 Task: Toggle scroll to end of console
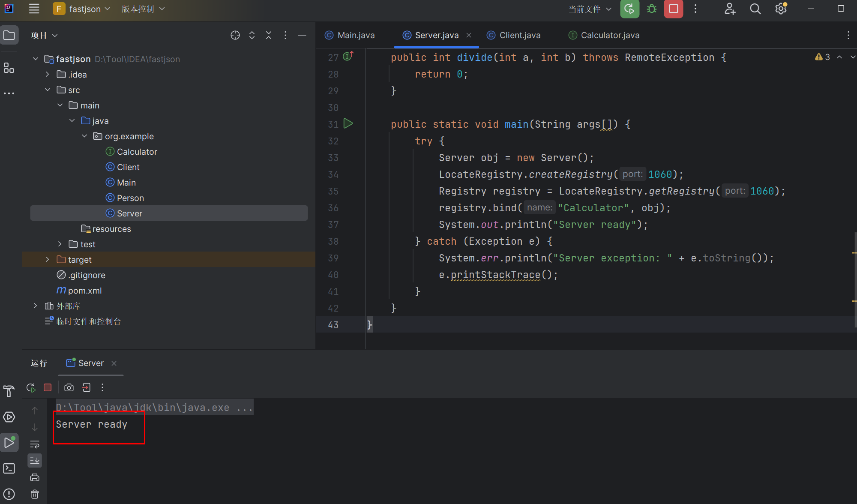click(35, 460)
